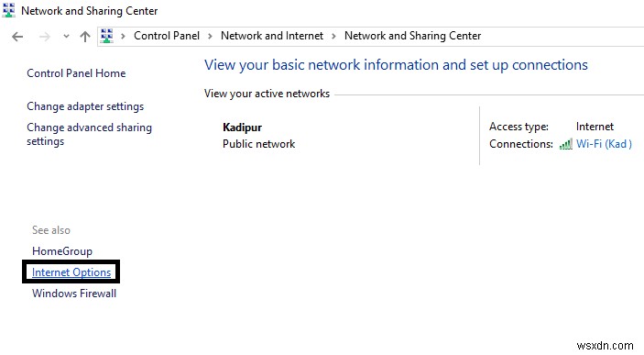Open Network and Internet breadcrumb
The image size is (644, 355).
coord(272,36)
